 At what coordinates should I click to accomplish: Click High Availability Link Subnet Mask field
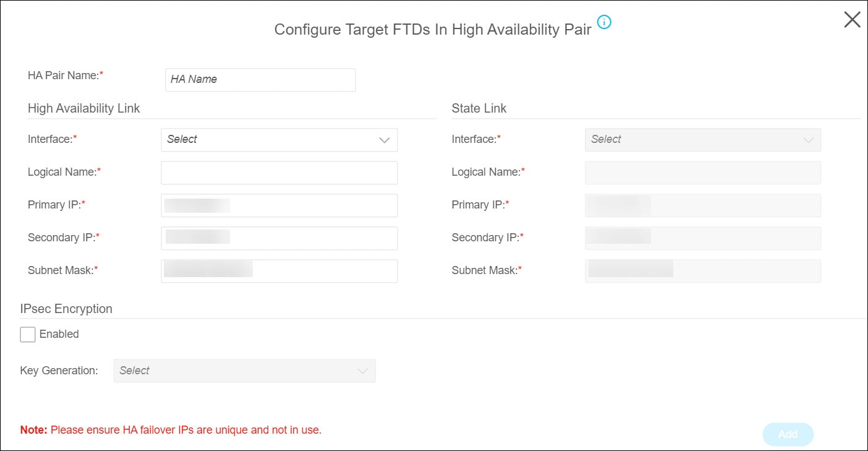click(279, 271)
